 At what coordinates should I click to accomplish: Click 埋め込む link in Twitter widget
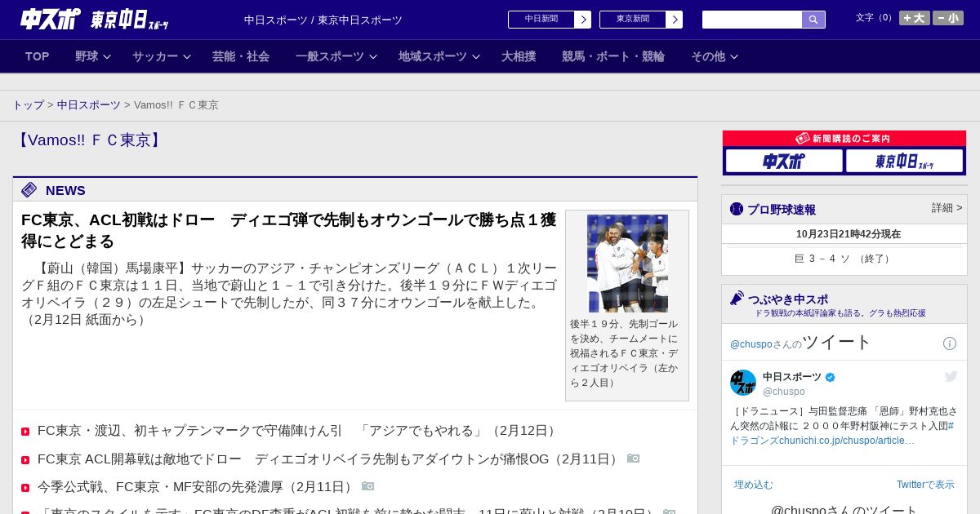coord(754,485)
